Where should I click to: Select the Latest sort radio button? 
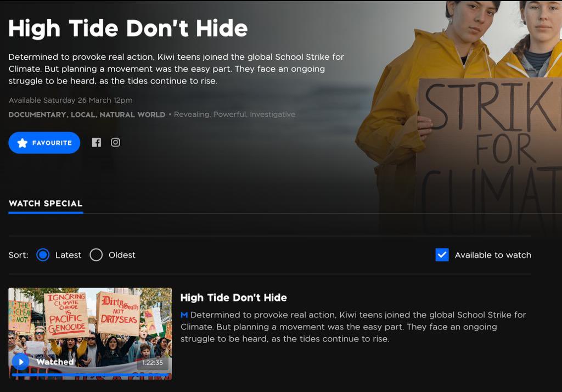coord(43,255)
